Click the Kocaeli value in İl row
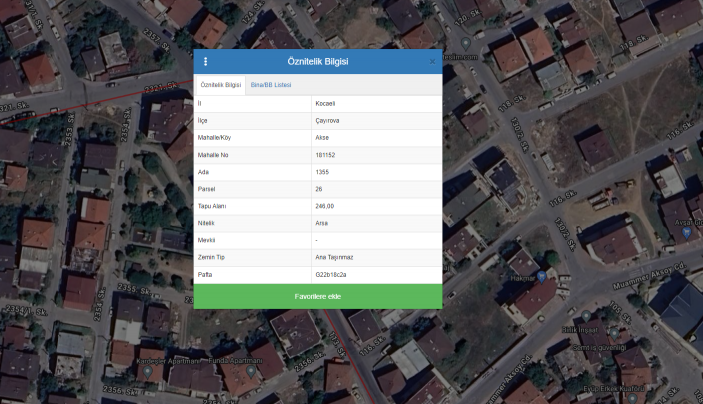This screenshot has width=703, height=404. coord(327,103)
